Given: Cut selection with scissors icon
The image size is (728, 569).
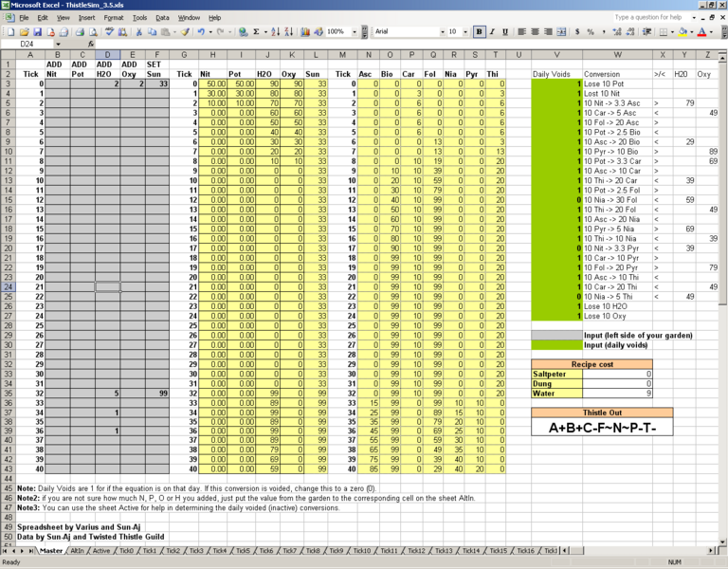Looking at the screenshot, I should tap(138, 31).
